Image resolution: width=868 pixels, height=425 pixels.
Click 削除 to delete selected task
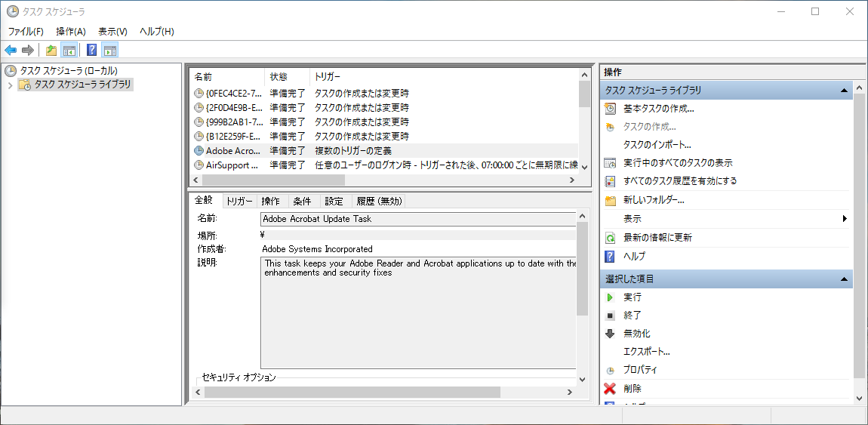[633, 389]
